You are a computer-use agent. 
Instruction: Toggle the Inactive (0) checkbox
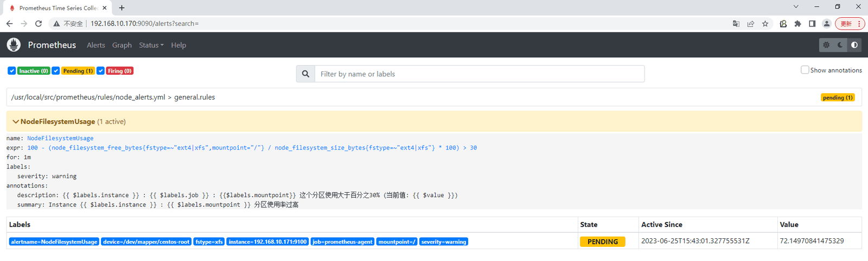coord(11,71)
